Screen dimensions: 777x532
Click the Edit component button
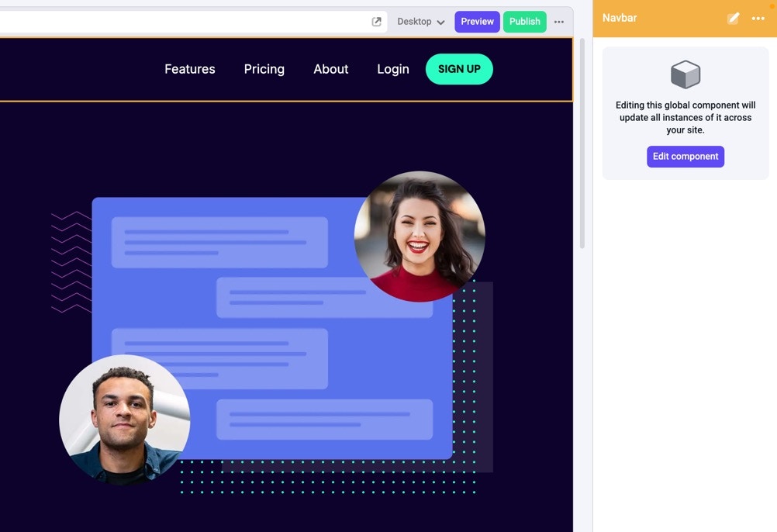click(685, 157)
